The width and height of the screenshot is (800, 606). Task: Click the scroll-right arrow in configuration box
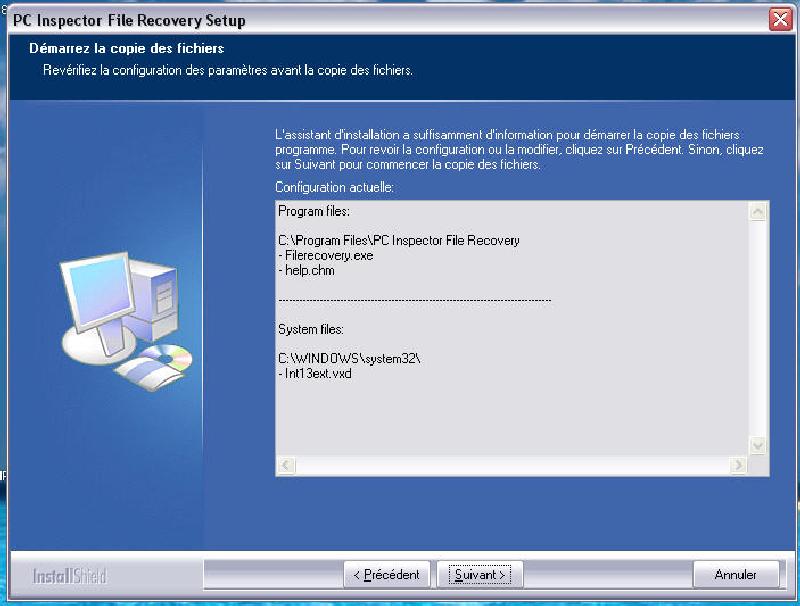(x=738, y=465)
